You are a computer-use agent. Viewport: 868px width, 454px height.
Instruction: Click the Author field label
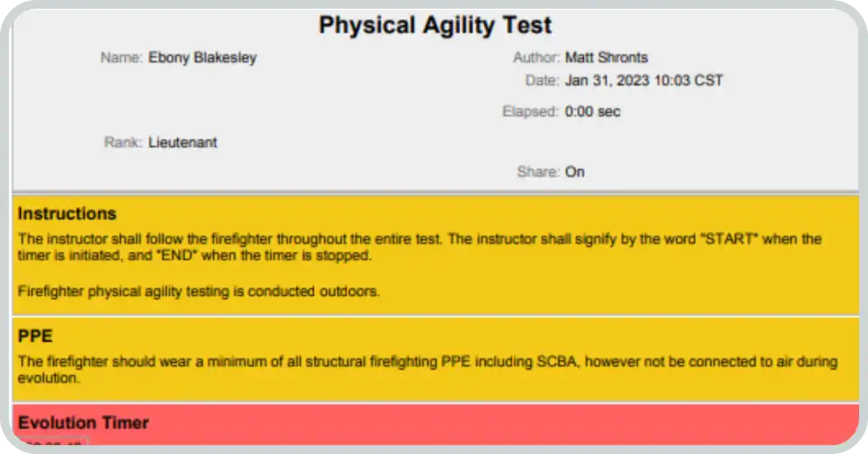536,58
